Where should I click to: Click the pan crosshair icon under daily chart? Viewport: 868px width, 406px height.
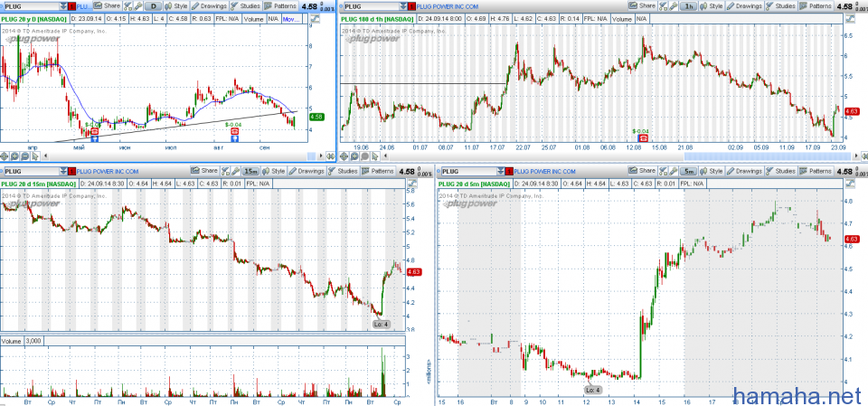click(x=5, y=156)
